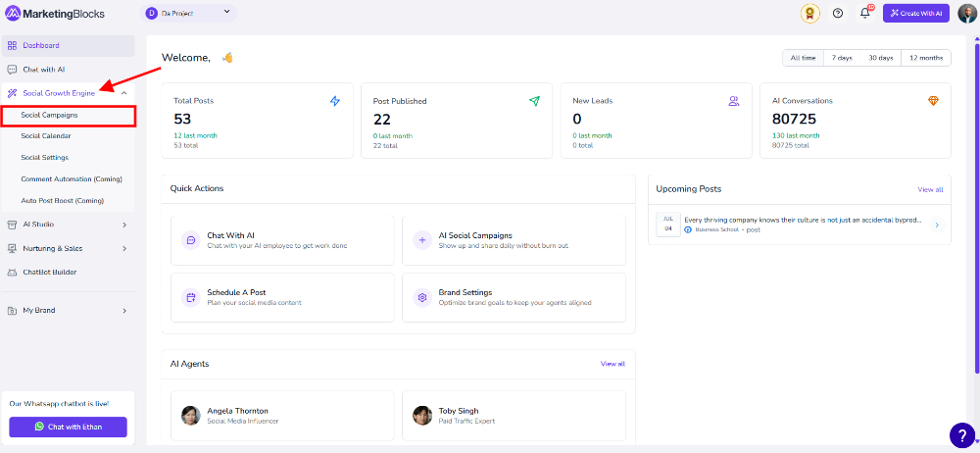The width and height of the screenshot is (980, 453).
Task: Click the waving hand emoji
Action: coord(227,58)
